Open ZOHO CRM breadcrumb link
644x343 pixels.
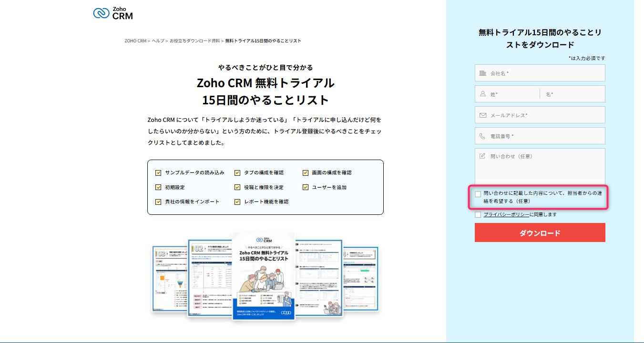coord(135,41)
